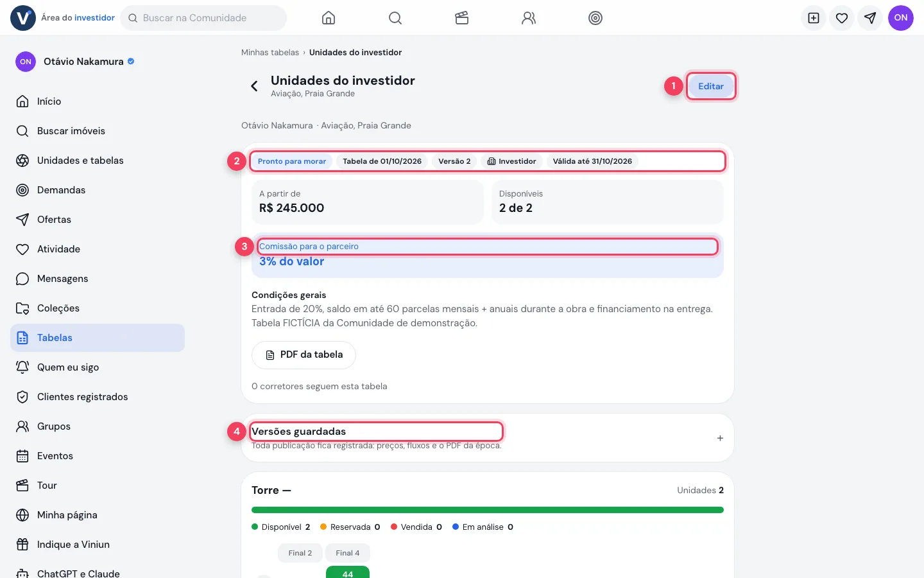Screen dimensions: 924x578
Task: Click the Válida até 31/10/2026 tag
Action: (x=592, y=161)
